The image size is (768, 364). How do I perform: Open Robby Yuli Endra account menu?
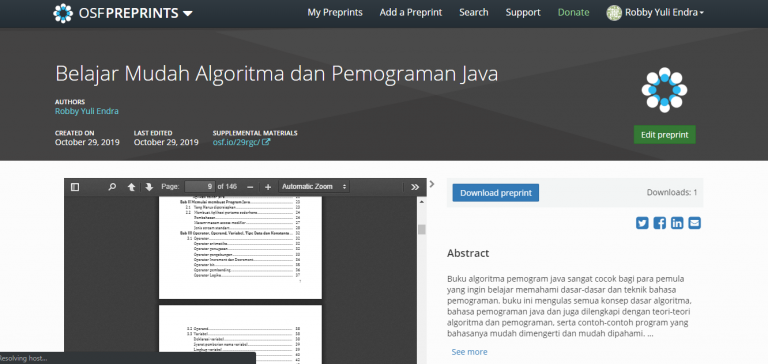point(655,13)
